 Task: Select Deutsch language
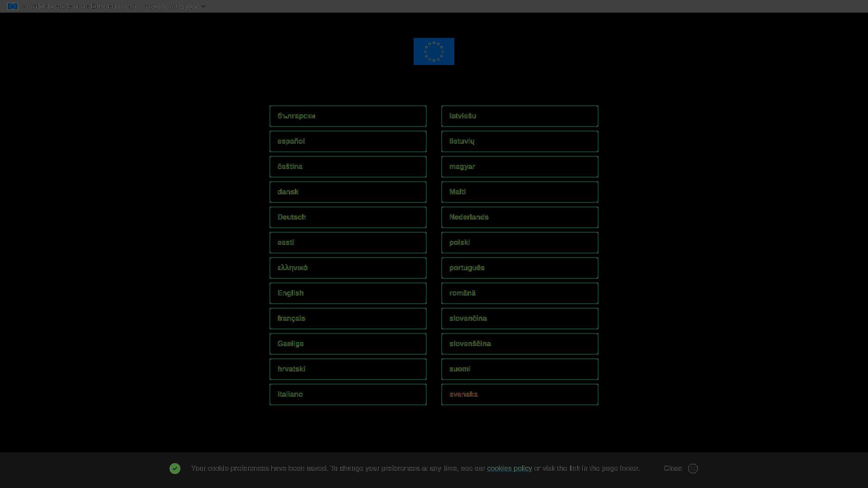coord(348,217)
